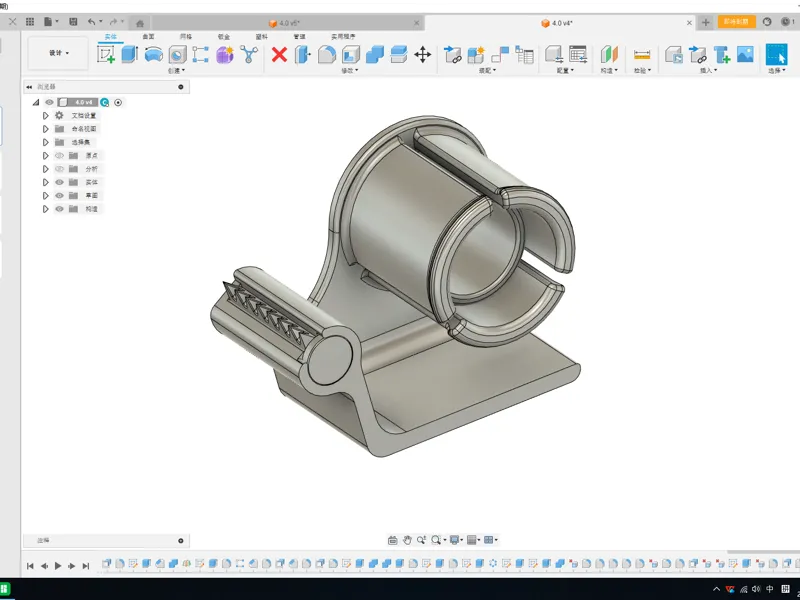Screen dimensions: 800x600
Task: Click the orange button in the title bar
Action: pos(736,21)
